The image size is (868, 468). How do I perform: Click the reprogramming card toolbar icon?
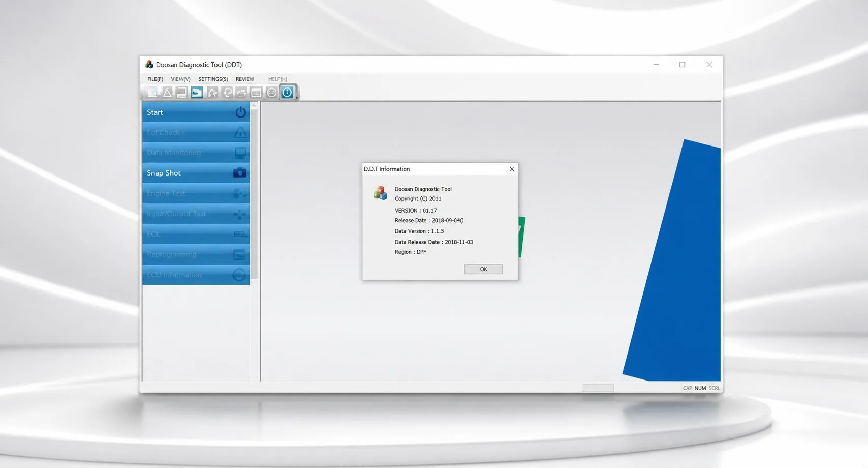(x=256, y=92)
